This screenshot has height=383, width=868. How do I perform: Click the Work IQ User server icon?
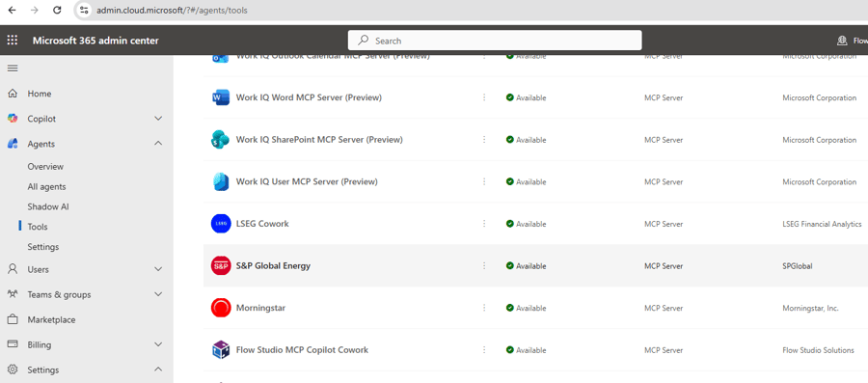coord(220,181)
